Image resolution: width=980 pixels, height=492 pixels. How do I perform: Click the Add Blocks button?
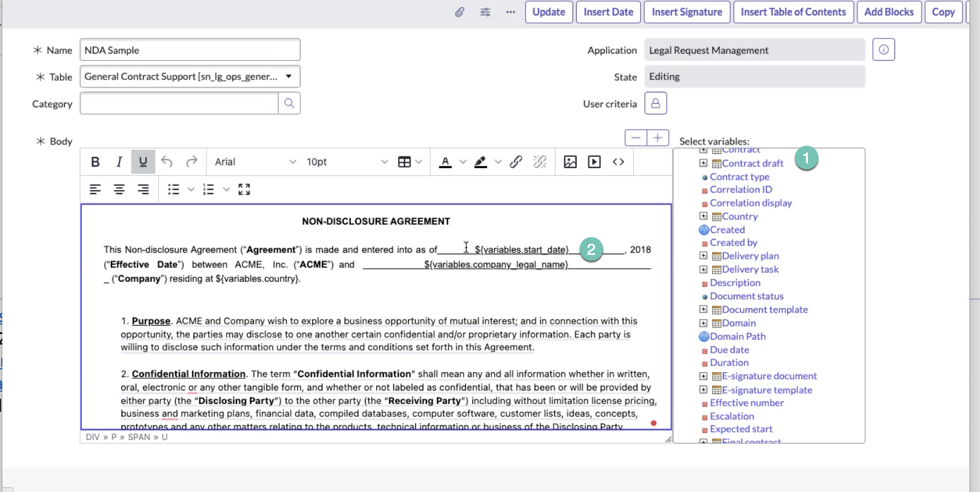889,12
